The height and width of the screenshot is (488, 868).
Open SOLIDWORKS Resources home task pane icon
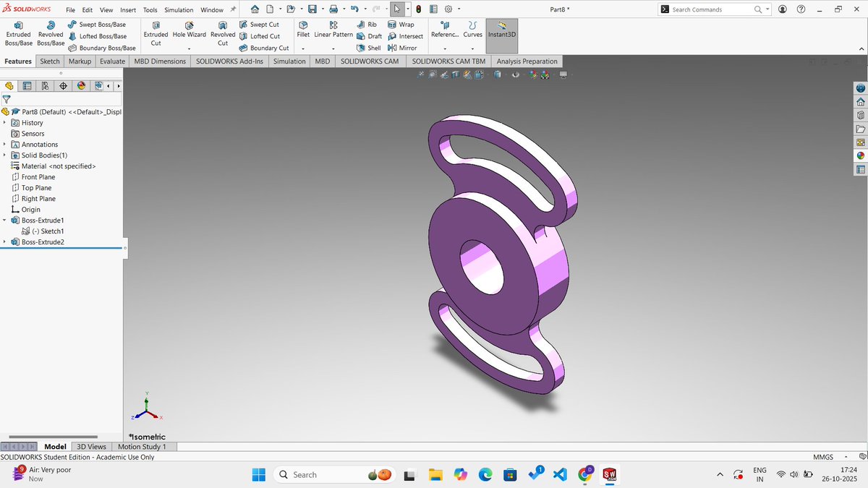click(860, 101)
